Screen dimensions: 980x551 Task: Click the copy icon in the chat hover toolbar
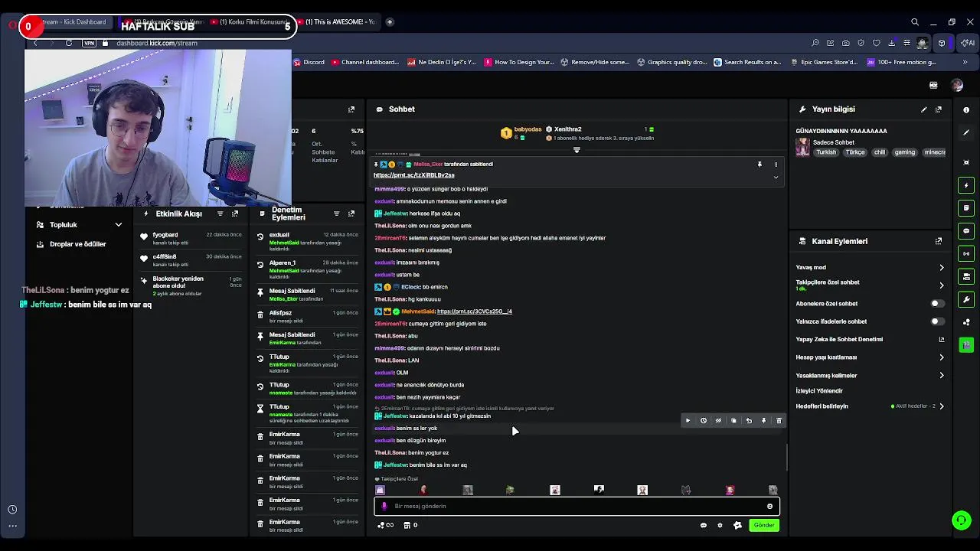click(733, 420)
